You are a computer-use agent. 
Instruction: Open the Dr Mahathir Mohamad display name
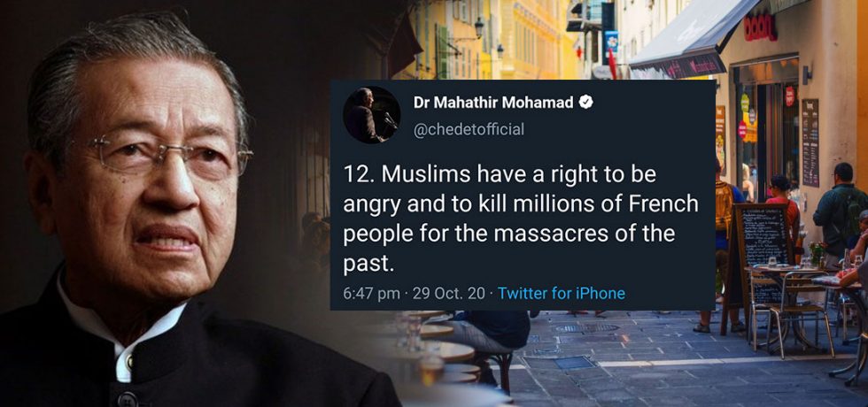[x=494, y=103]
